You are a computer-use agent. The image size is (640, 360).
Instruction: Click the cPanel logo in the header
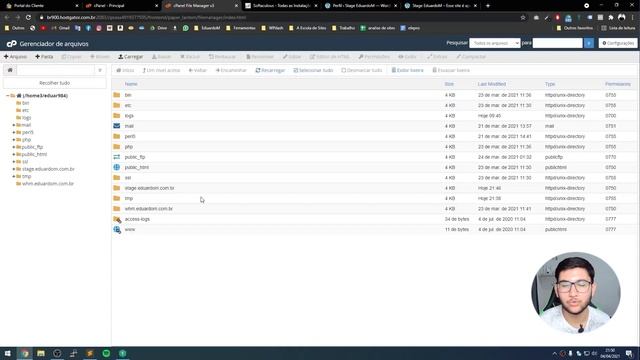[x=11, y=44]
